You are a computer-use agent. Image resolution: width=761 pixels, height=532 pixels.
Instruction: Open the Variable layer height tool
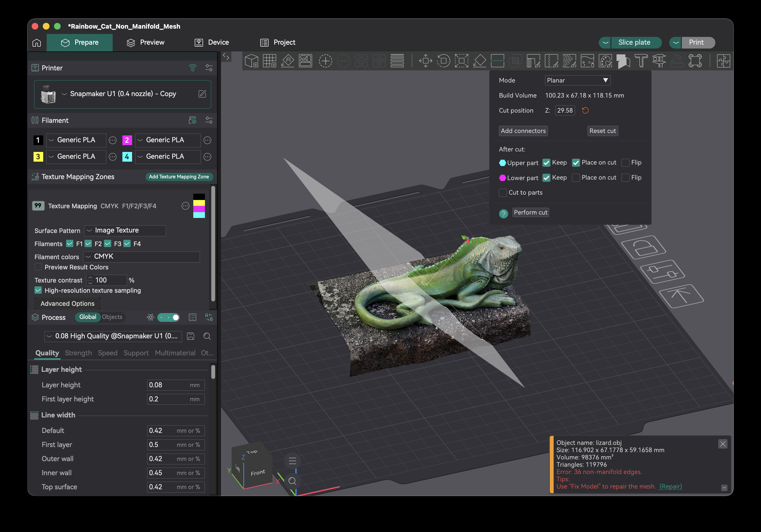(397, 61)
